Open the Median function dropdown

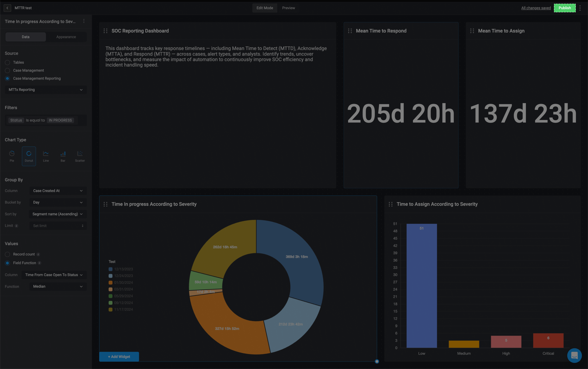pyautogui.click(x=58, y=286)
